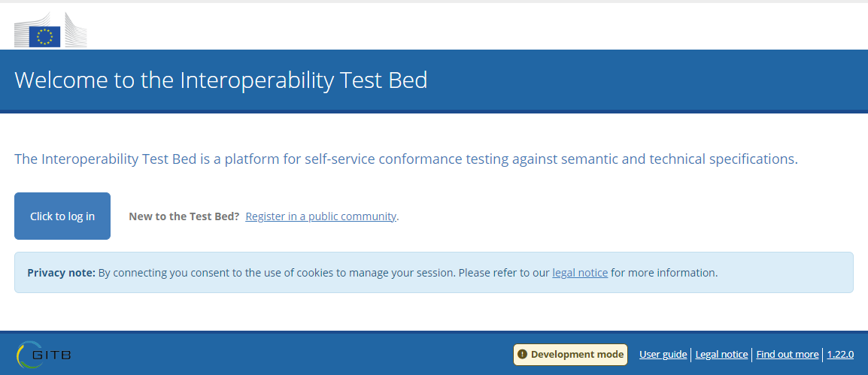Image resolution: width=868 pixels, height=375 pixels.
Task: Click the GITB logo in footer
Action: (44, 355)
